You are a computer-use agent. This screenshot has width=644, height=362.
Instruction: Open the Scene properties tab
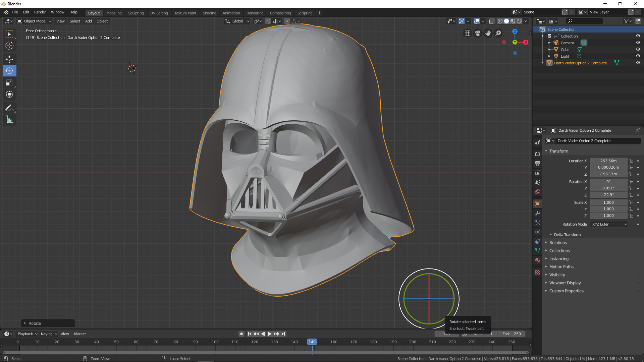point(538,182)
